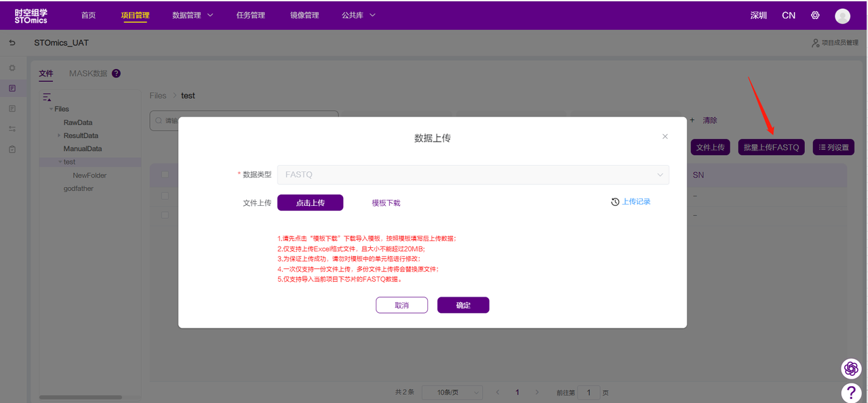868x403 pixels.
Task: Click the back arrow icon beside STOmics_UAT
Action: pyautogui.click(x=12, y=43)
